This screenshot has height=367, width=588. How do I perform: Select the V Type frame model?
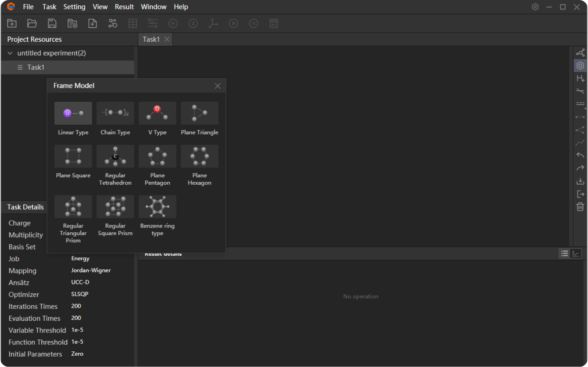(x=157, y=113)
